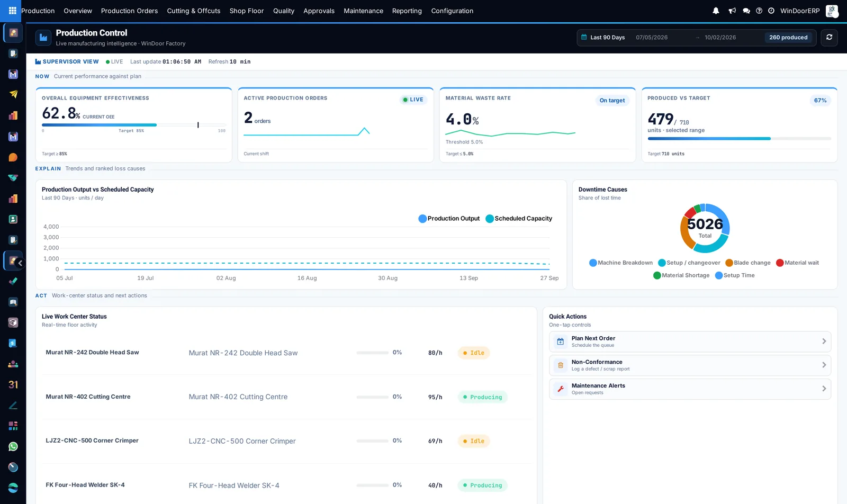This screenshot has height=504, width=847.
Task: Open the WhatsApp app in sidebar
Action: pos(13,446)
